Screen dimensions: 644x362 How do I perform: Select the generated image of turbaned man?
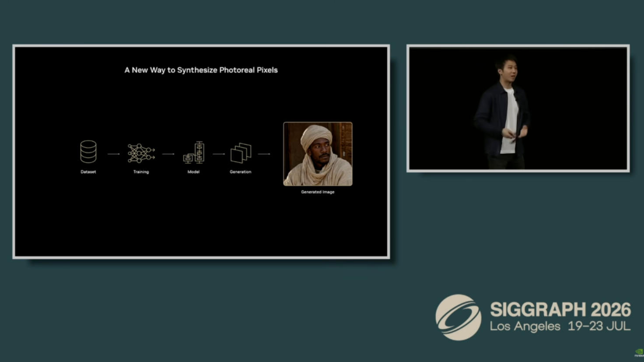pyautogui.click(x=318, y=154)
